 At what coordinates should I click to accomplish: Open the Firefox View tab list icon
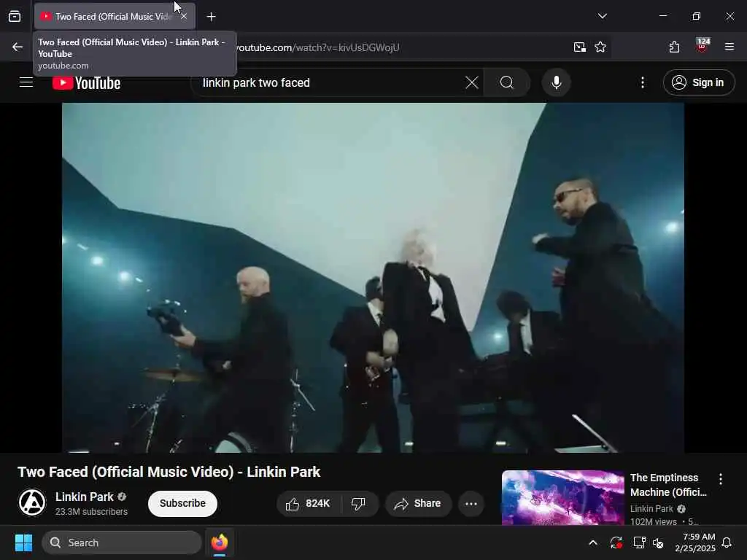click(15, 16)
